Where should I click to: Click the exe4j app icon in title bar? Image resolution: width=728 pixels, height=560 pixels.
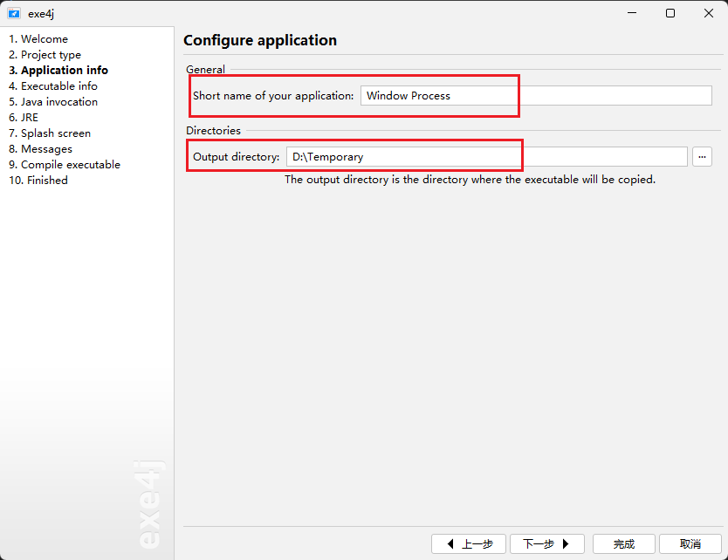14,13
